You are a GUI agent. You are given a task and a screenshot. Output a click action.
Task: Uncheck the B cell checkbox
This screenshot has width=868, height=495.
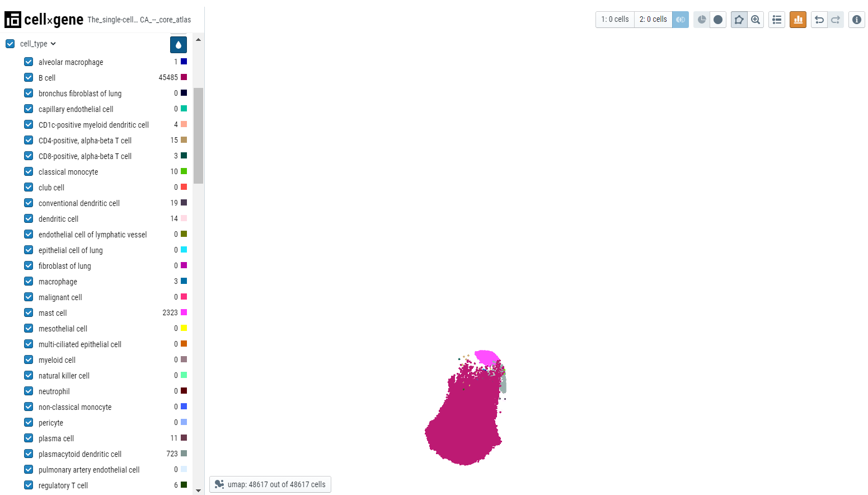click(29, 77)
